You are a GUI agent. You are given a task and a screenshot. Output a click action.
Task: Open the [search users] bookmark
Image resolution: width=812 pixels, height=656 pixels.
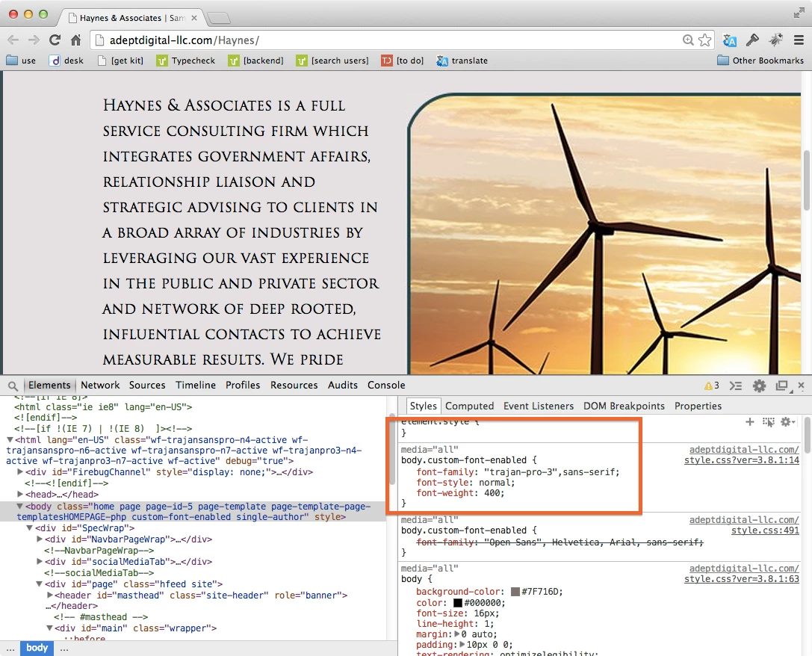tap(332, 61)
